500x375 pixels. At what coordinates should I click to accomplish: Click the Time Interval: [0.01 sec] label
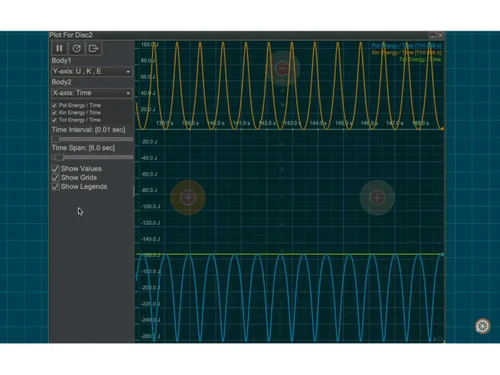click(x=88, y=130)
